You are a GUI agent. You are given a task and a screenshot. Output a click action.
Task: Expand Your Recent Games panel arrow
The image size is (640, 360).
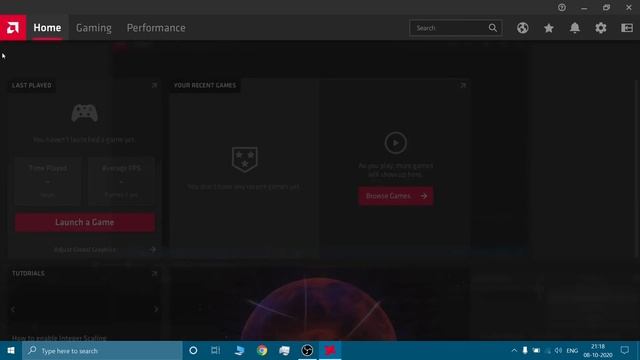click(463, 85)
